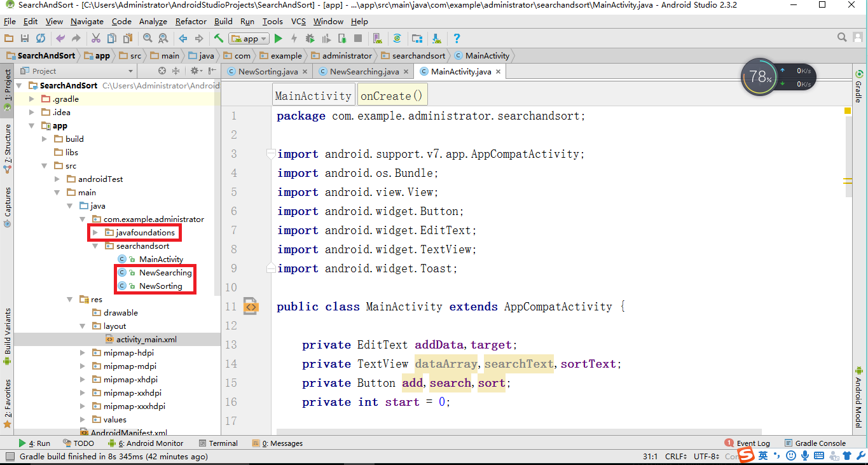Click the Find magnifier icon

pyautogui.click(x=148, y=39)
